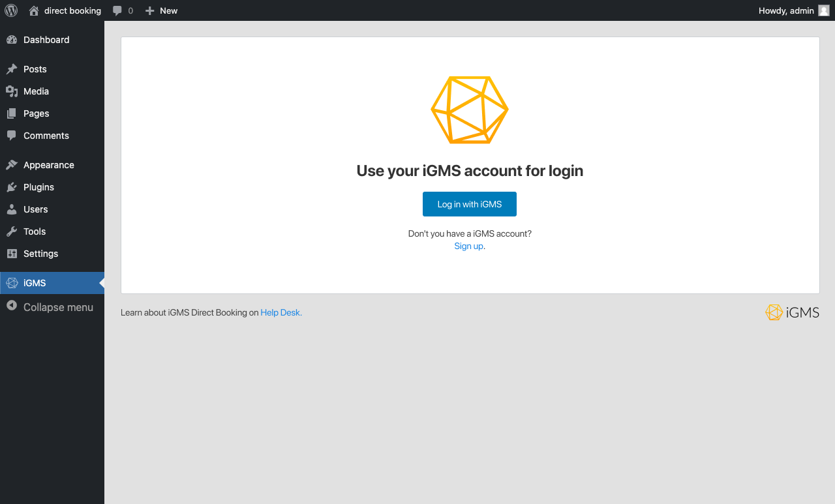Click the heading Use your iGMS account for login
The width and height of the screenshot is (835, 504).
(470, 171)
